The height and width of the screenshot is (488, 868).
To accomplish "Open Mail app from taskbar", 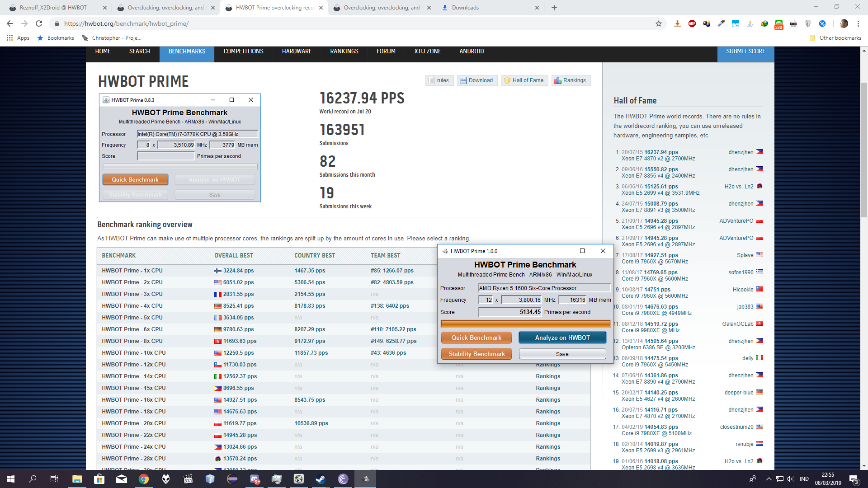I will pyautogui.click(x=122, y=479).
